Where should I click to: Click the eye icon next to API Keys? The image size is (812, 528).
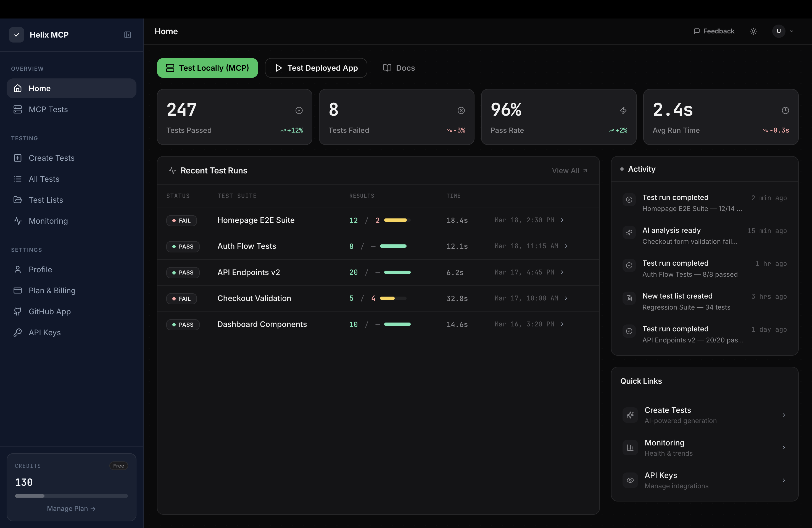pos(630,480)
